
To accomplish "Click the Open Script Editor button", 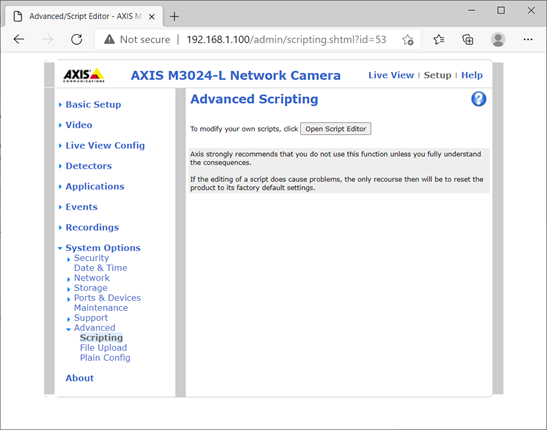I will click(336, 129).
